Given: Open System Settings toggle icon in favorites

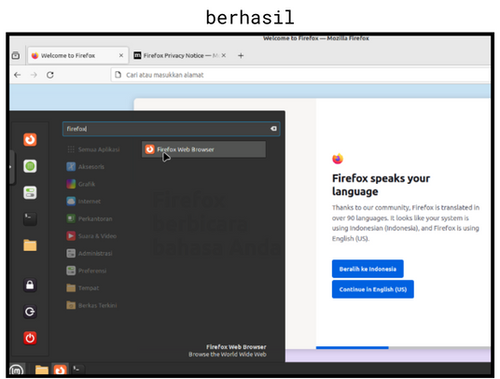Looking at the screenshot, I should coord(30,193).
